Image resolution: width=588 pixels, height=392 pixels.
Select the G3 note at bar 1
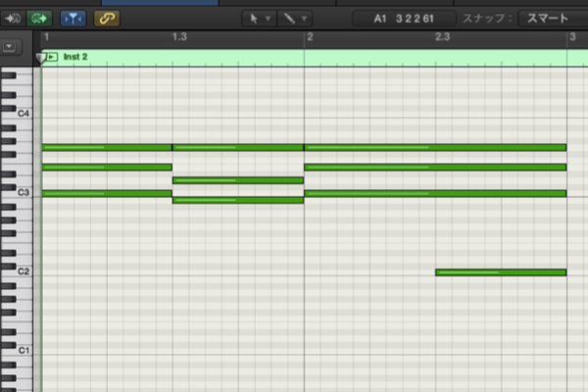(x=107, y=148)
